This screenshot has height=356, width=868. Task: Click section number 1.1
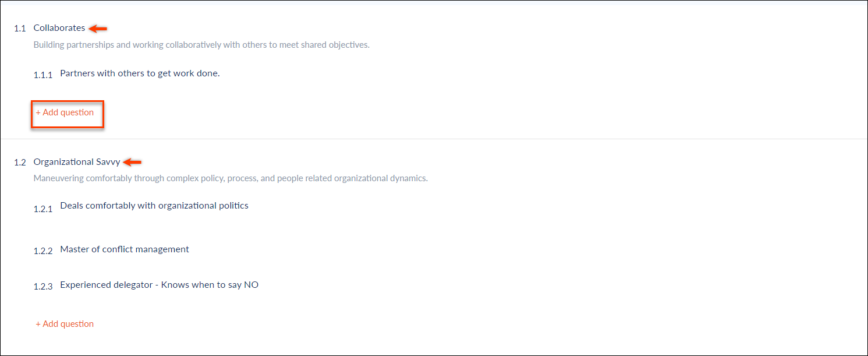tap(20, 29)
